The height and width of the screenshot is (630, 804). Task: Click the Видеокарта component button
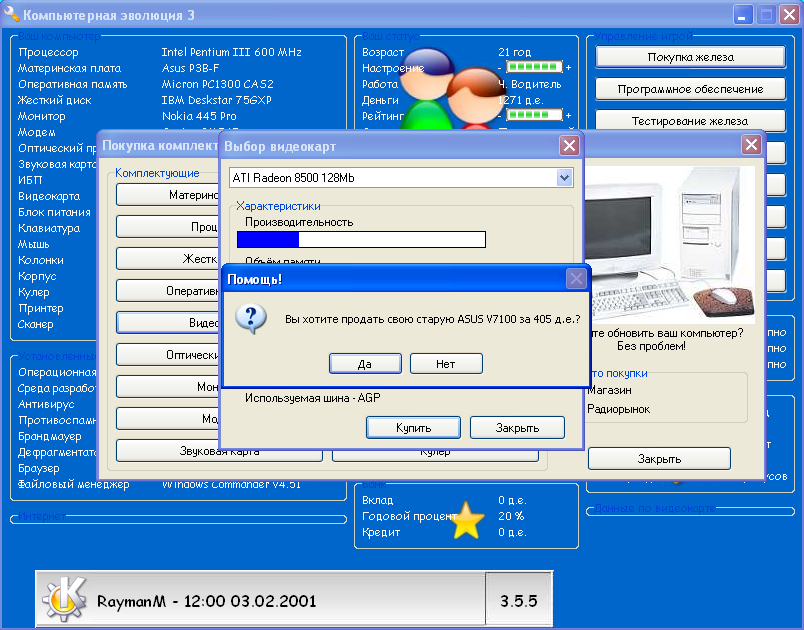click(168, 322)
